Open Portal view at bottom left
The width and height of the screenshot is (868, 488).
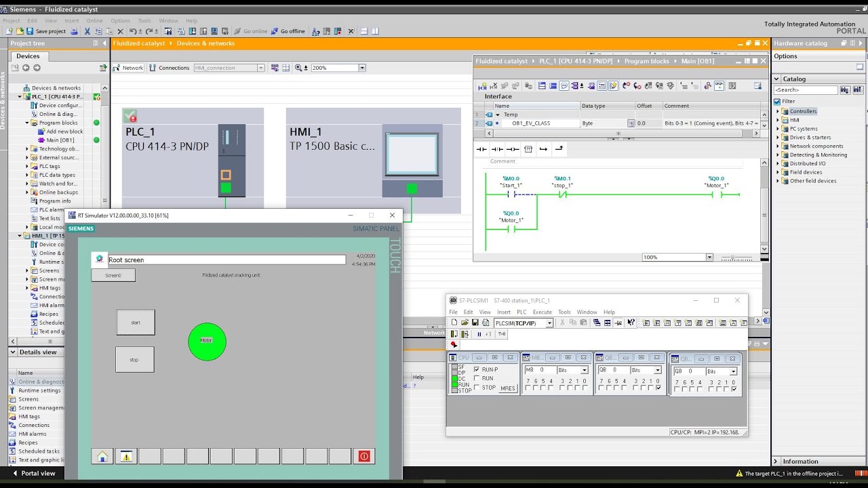33,473
